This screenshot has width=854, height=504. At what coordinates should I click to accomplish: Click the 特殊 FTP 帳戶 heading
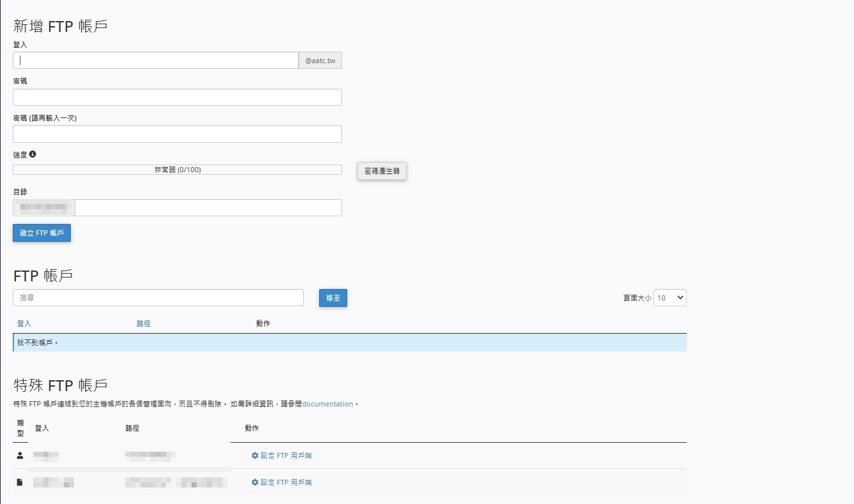(61, 385)
